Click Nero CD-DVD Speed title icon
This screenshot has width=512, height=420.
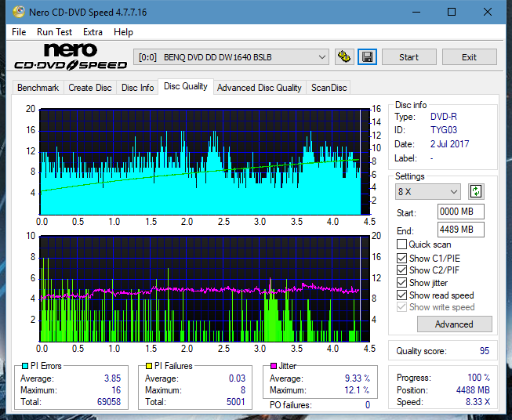point(18,12)
